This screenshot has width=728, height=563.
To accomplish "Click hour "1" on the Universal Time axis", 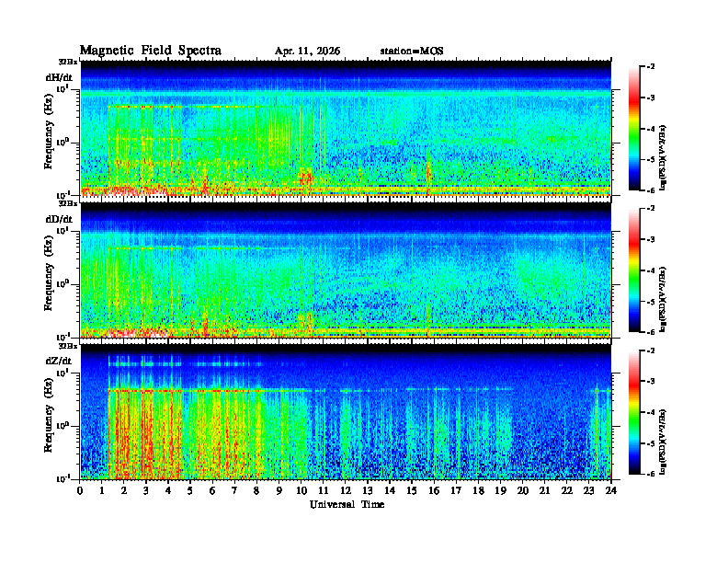I will click(102, 491).
